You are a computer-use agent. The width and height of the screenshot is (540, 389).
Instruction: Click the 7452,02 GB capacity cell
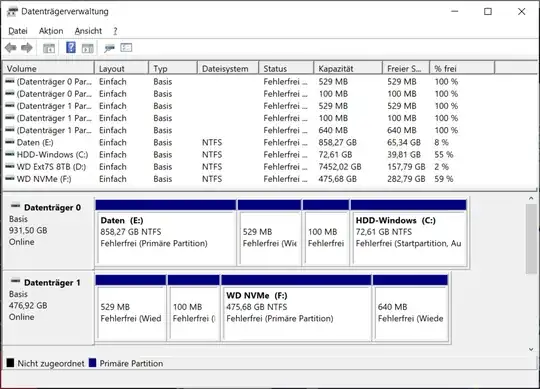(x=340, y=167)
